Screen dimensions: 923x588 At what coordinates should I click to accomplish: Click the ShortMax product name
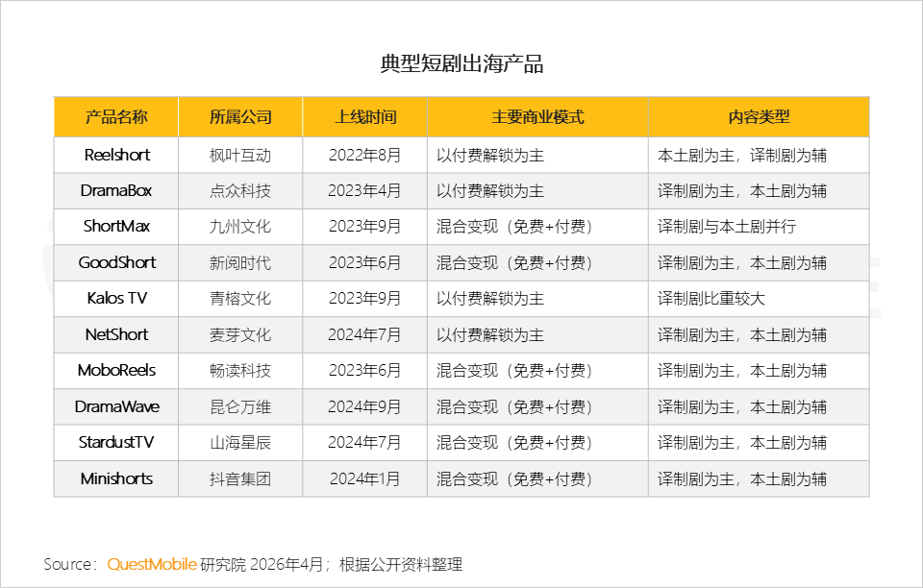(116, 227)
